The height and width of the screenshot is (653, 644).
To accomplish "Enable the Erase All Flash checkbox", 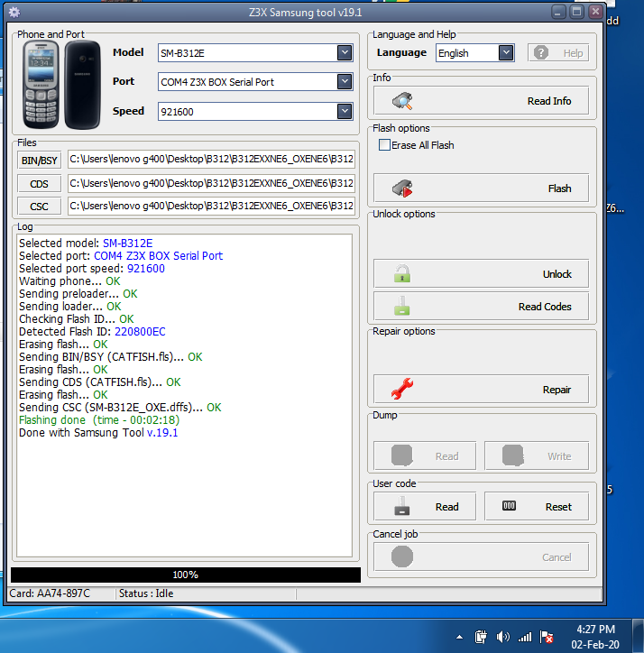I will [384, 145].
